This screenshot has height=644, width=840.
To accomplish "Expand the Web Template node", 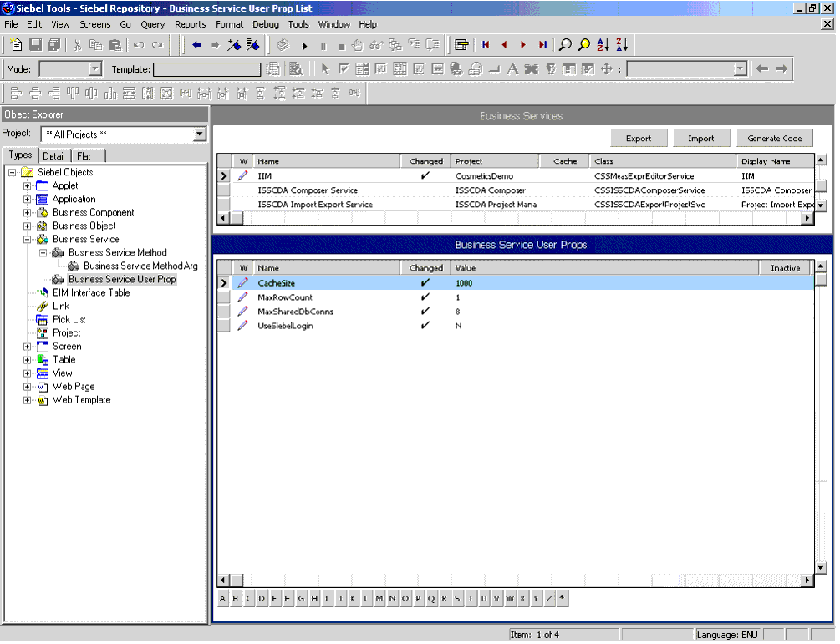I will pyautogui.click(x=27, y=400).
